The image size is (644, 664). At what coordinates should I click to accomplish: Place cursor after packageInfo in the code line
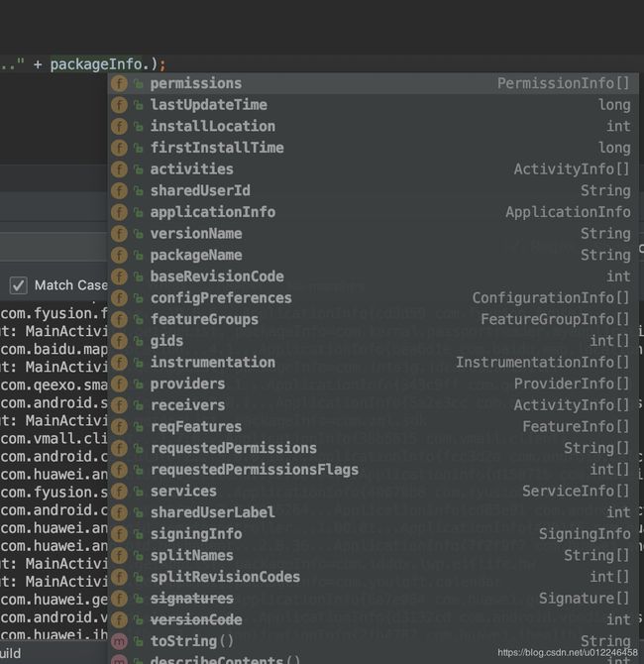pos(143,64)
